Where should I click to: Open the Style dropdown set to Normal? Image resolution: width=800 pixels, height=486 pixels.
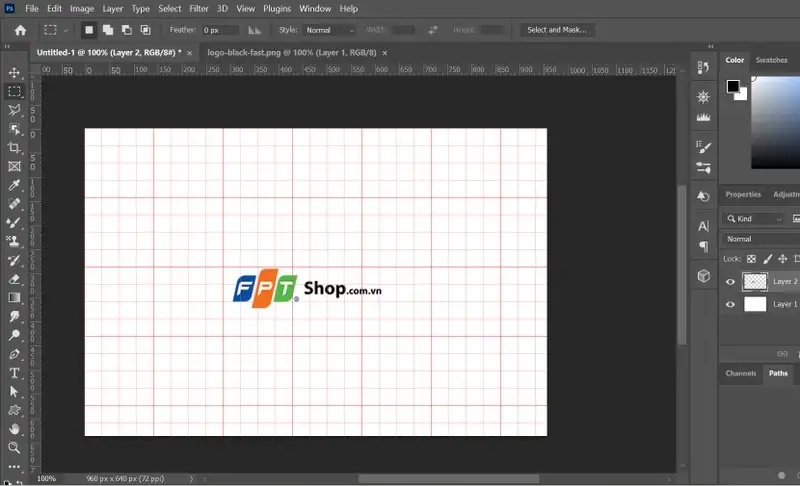pyautogui.click(x=330, y=30)
